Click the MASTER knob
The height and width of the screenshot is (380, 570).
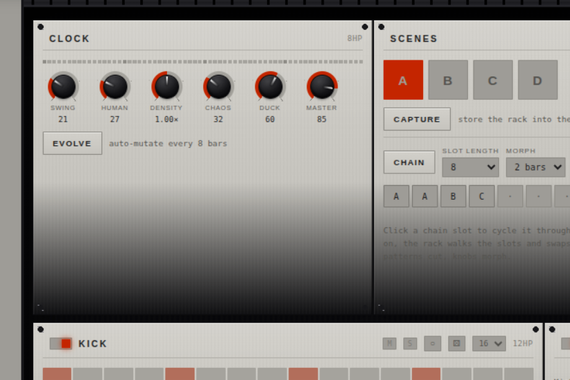pos(322,87)
